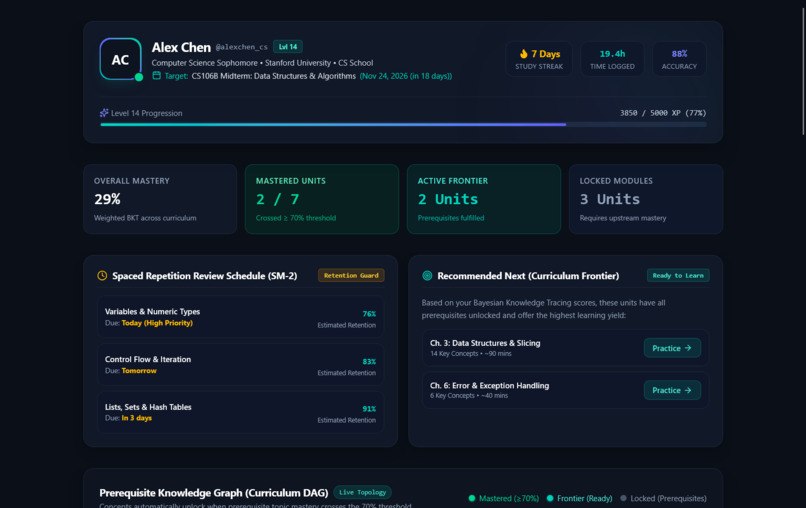
Task: Open the 19.4h Time Logged stat
Action: pyautogui.click(x=612, y=59)
